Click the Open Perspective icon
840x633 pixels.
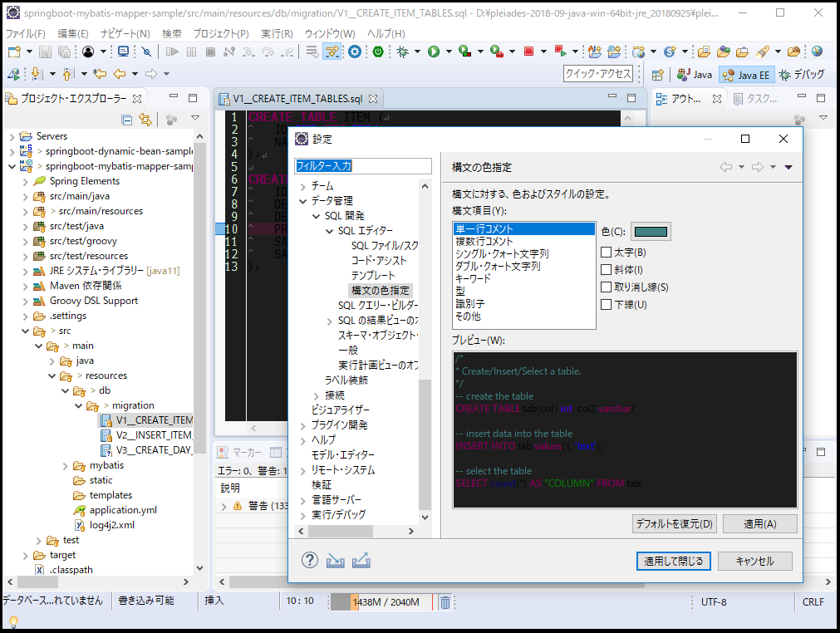(658, 75)
